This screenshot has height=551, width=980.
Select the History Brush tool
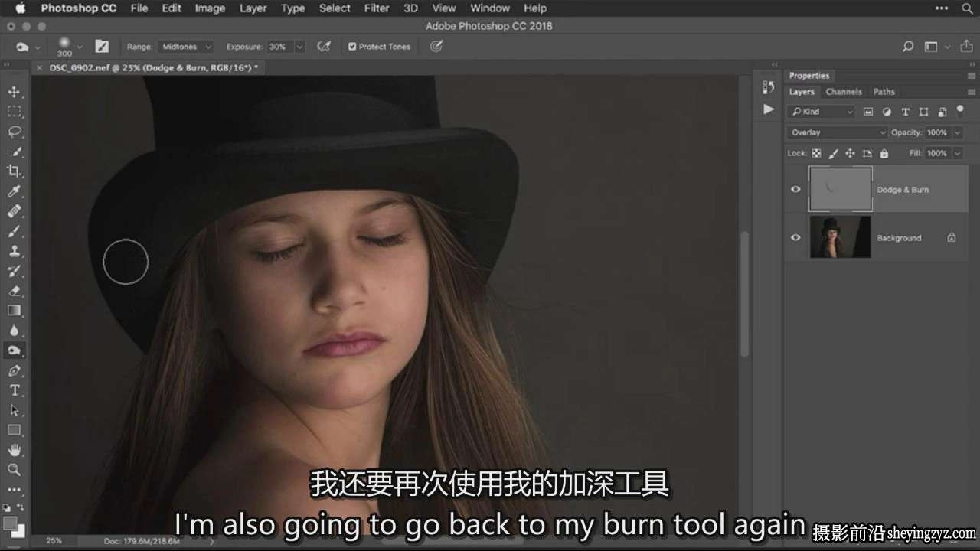(14, 271)
